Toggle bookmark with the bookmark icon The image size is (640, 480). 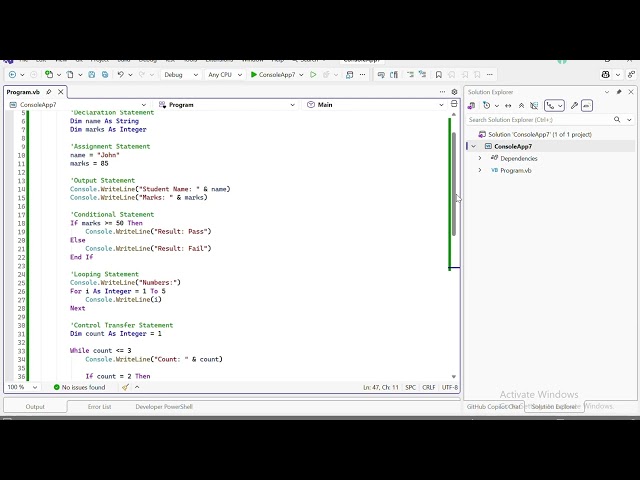[x=439, y=75]
